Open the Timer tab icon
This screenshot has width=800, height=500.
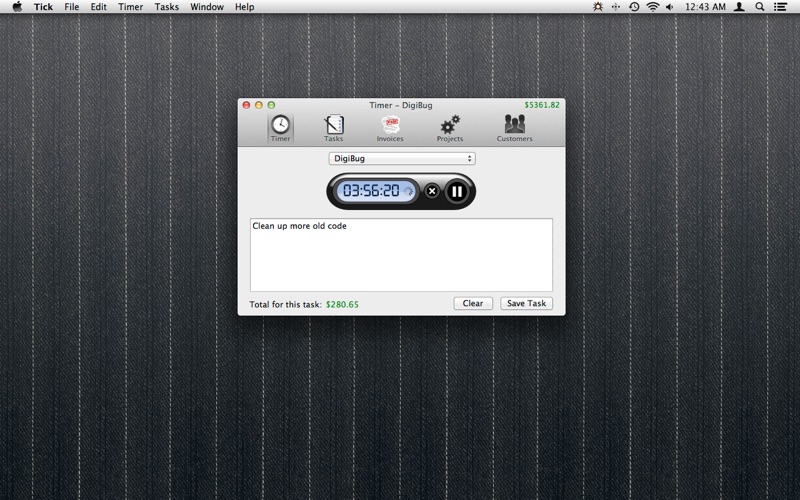click(280, 128)
